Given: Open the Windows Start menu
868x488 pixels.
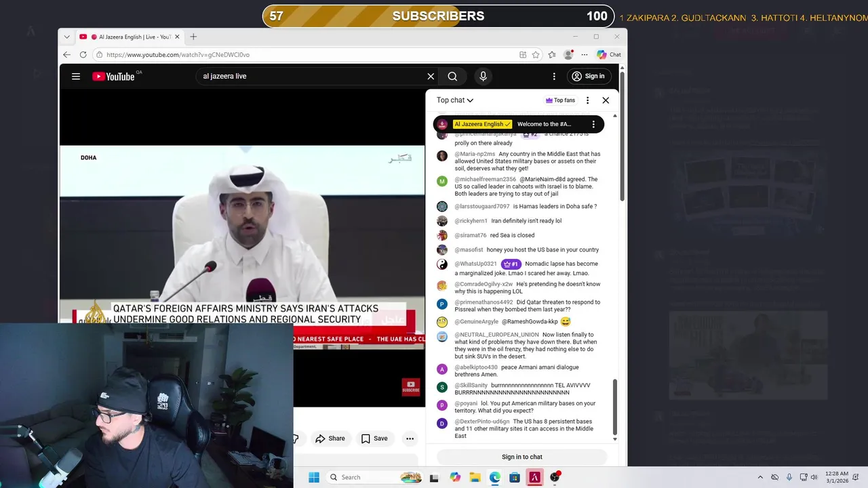Looking at the screenshot, I should click(314, 477).
